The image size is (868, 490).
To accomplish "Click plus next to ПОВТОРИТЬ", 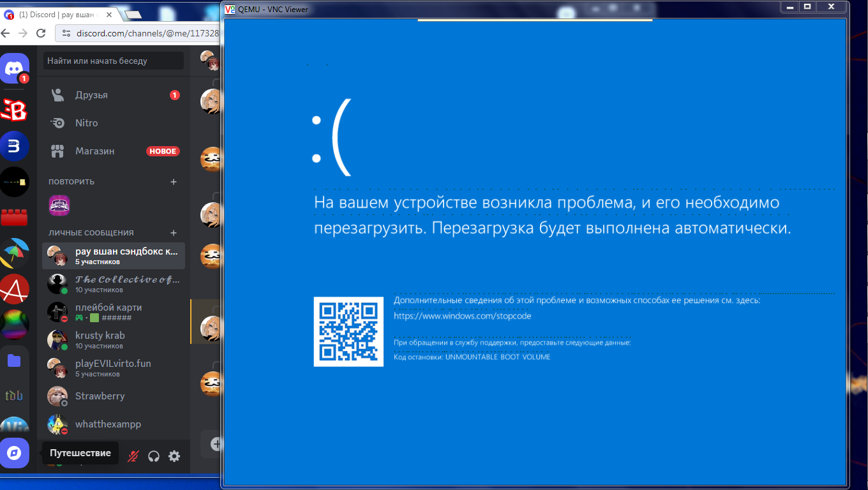I will point(174,182).
